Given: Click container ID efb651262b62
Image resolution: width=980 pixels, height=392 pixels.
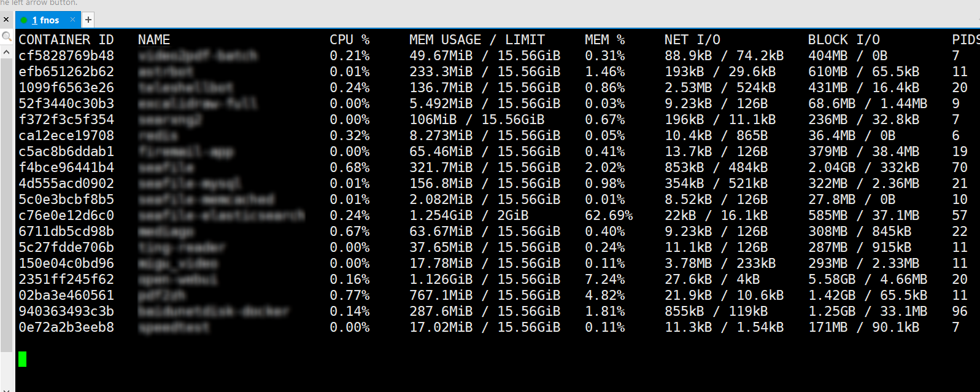Looking at the screenshot, I should tap(66, 72).
